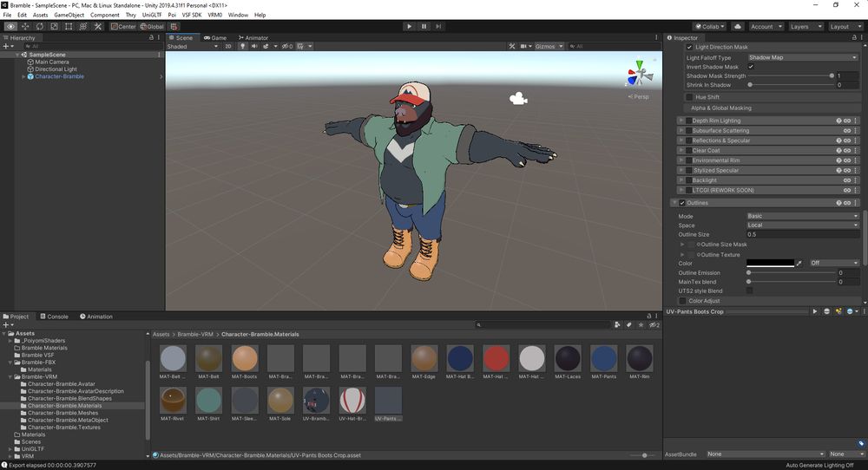Select the Rotate tool in toolbar
868x470 pixels.
40,27
